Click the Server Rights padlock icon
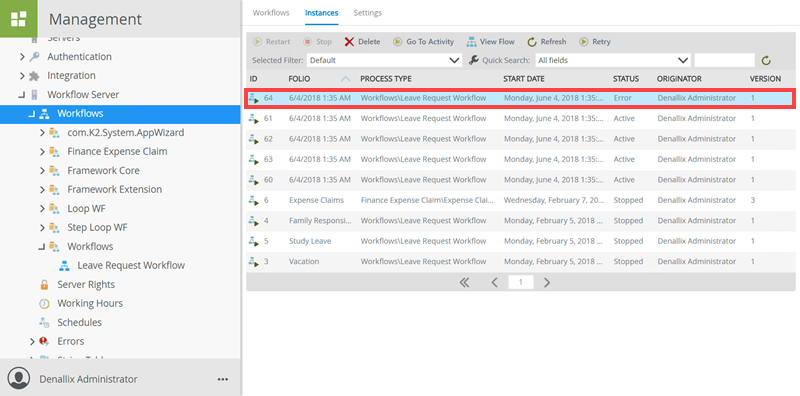800x396 pixels. tap(44, 284)
